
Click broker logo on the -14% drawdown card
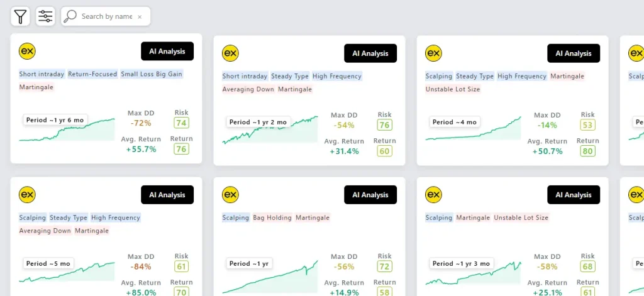pyautogui.click(x=433, y=53)
